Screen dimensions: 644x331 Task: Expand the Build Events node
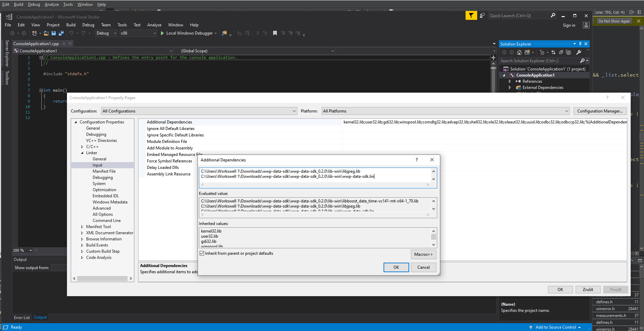pos(82,245)
